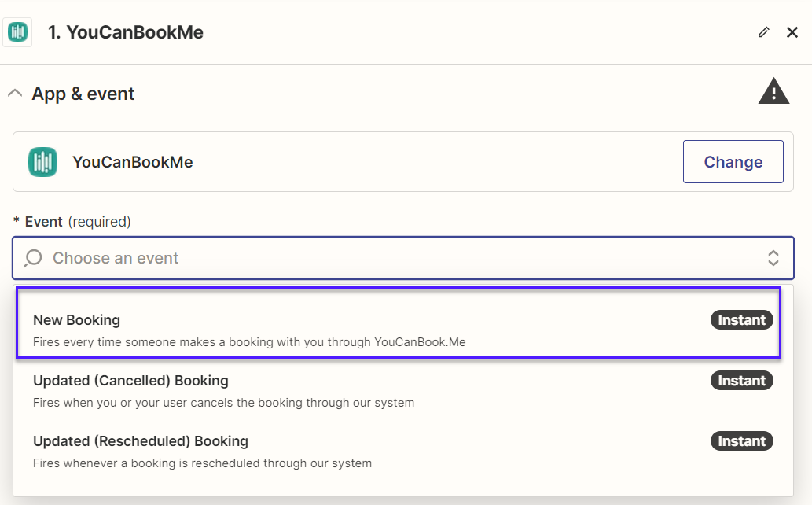Click the warning triangle icon on App & event
The height and width of the screenshot is (505, 812).
(x=773, y=91)
